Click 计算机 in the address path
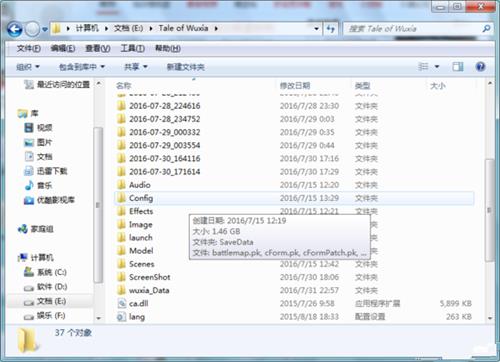Screen dimensions: 500x362 tap(87, 28)
